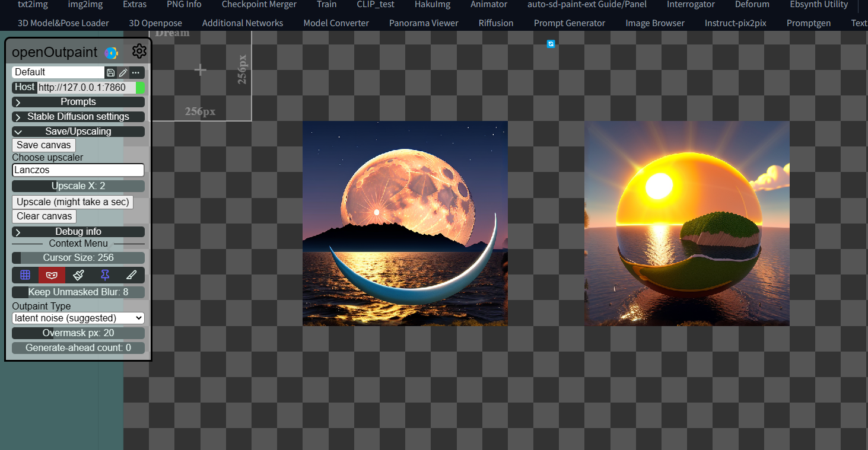Click the green host connection indicator
Image resolution: width=868 pixels, height=450 pixels.
tap(141, 87)
